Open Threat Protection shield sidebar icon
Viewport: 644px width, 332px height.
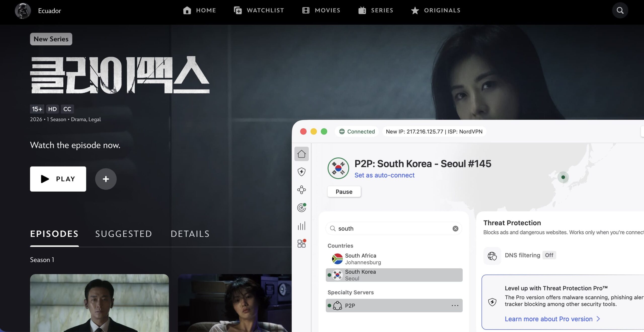[301, 172]
